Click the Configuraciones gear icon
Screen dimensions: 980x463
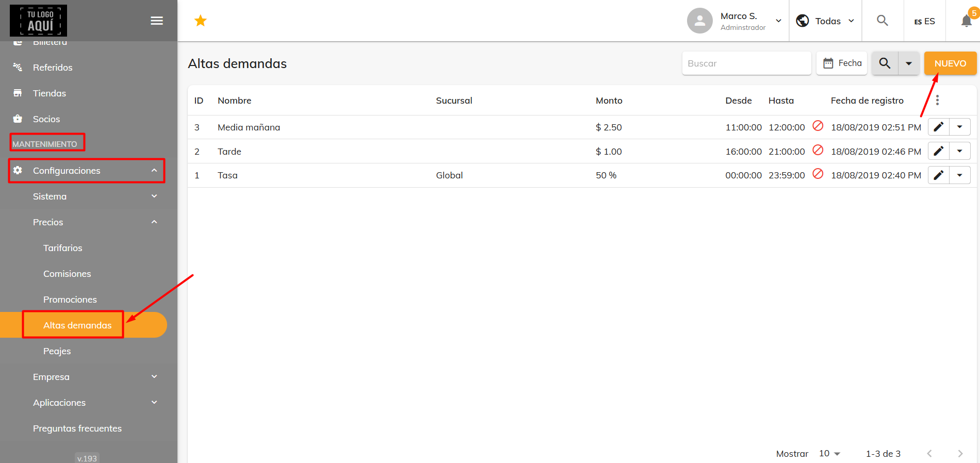click(18, 170)
